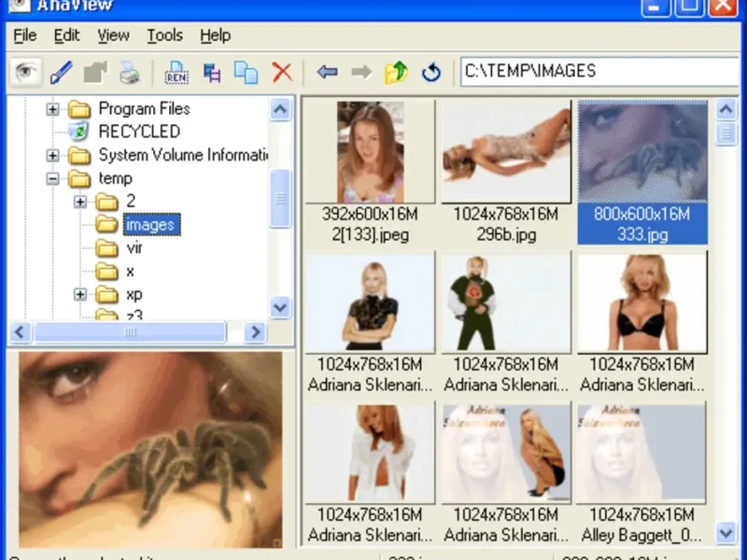
Task: Click the tree horizontal scroll right arrow
Action: (x=255, y=332)
